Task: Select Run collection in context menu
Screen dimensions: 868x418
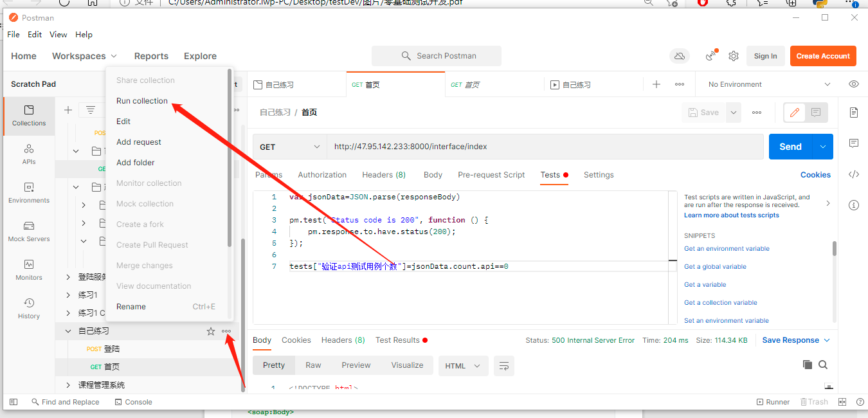Action: [x=142, y=101]
